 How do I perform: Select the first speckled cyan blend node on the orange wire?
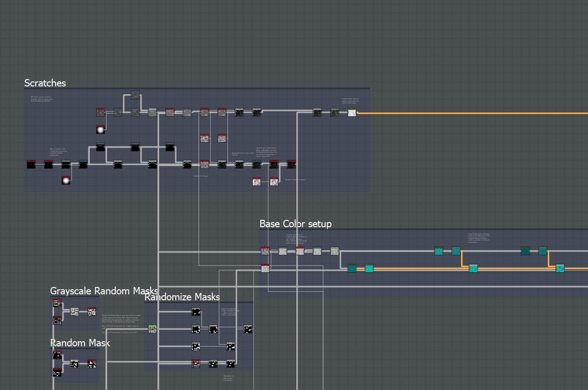(x=473, y=268)
